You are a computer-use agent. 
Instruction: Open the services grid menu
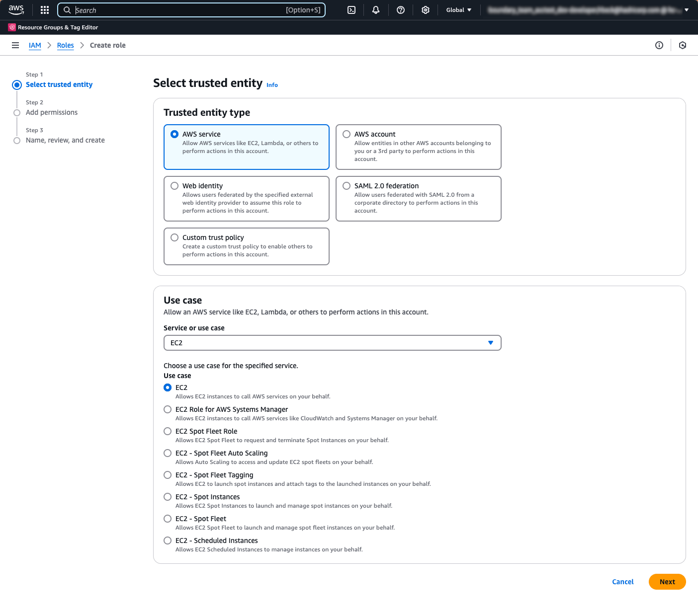[x=45, y=10]
